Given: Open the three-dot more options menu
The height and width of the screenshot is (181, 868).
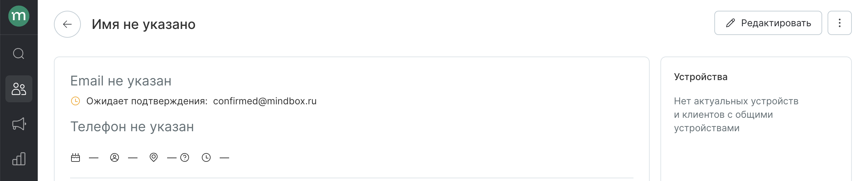Looking at the screenshot, I should coord(839,23).
